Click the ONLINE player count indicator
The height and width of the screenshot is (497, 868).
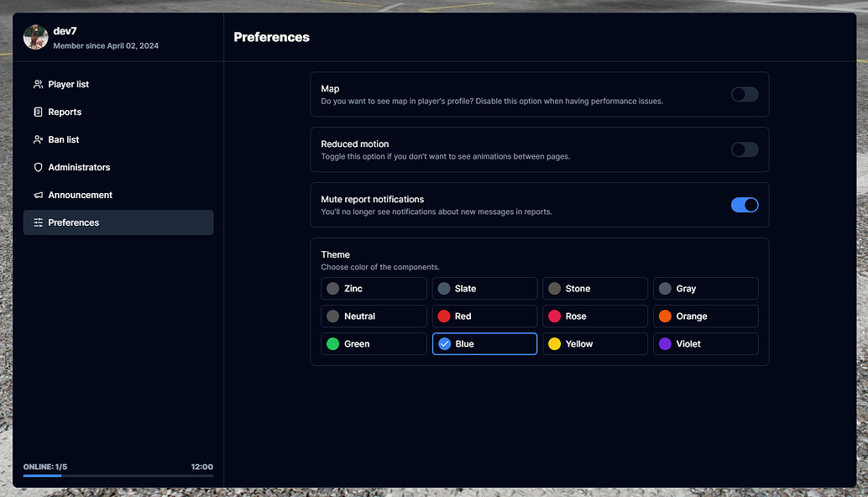pyautogui.click(x=44, y=466)
